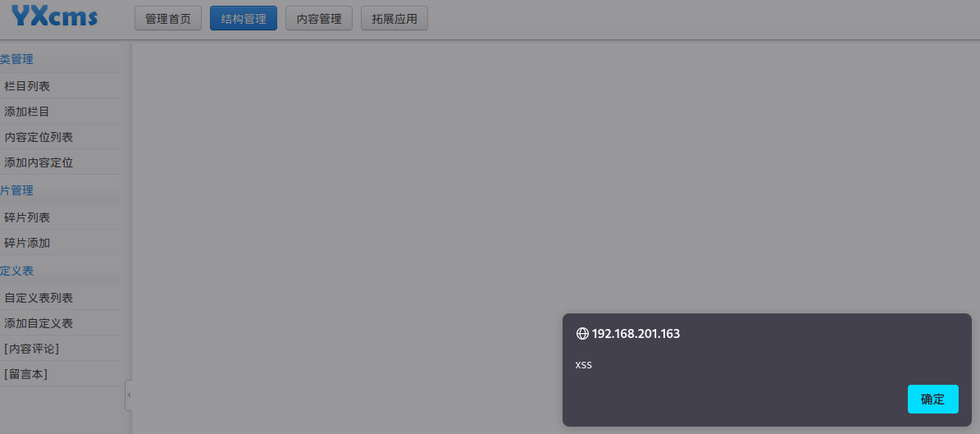Click the 片管理 section header
The width and height of the screenshot is (980, 434).
[17, 190]
